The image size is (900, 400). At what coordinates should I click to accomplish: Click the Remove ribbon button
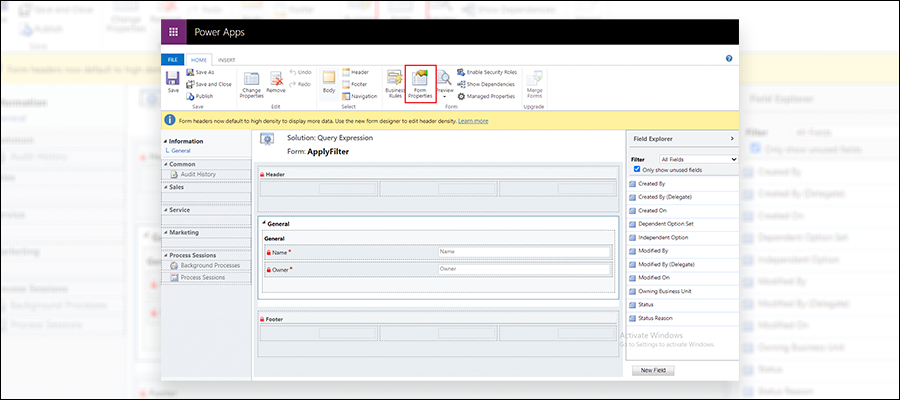(276, 83)
